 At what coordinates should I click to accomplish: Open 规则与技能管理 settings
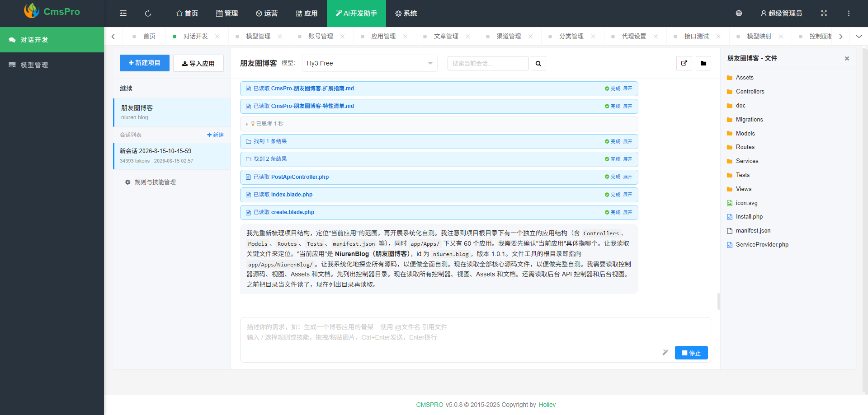coord(151,182)
